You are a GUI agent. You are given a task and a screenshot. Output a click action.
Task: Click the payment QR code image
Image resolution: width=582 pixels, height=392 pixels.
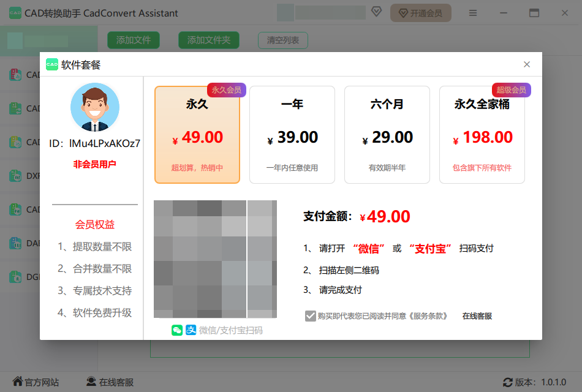[x=215, y=259]
